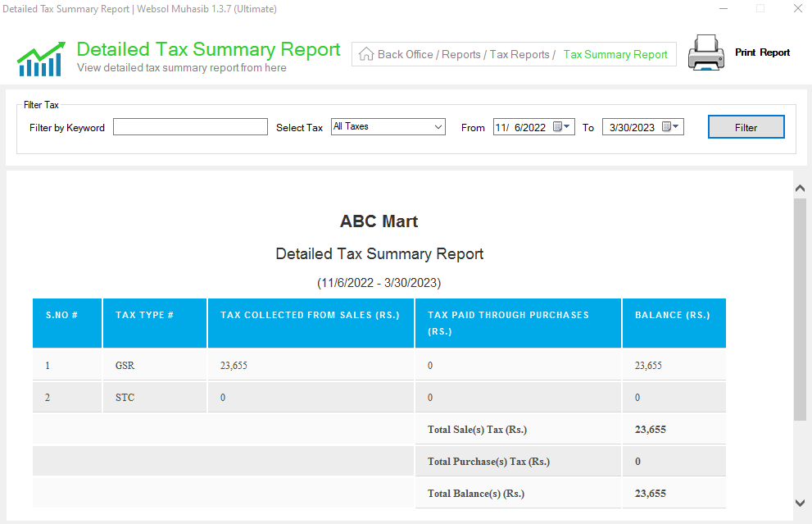Navigate to Tax Reports breadcrumb
The width and height of the screenshot is (812, 524).
pos(519,54)
